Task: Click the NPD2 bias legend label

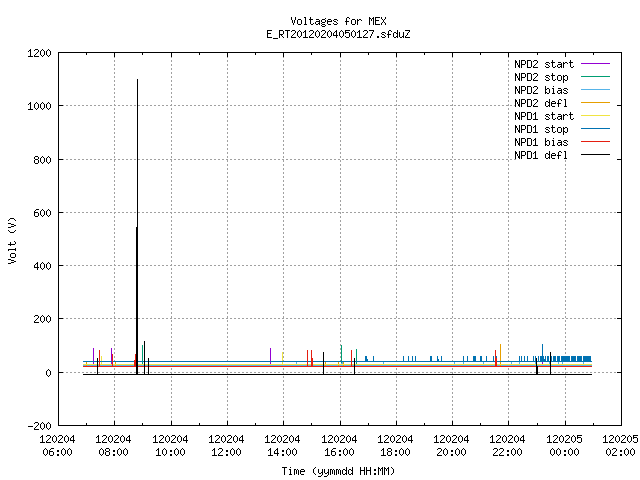Action: coord(541,90)
